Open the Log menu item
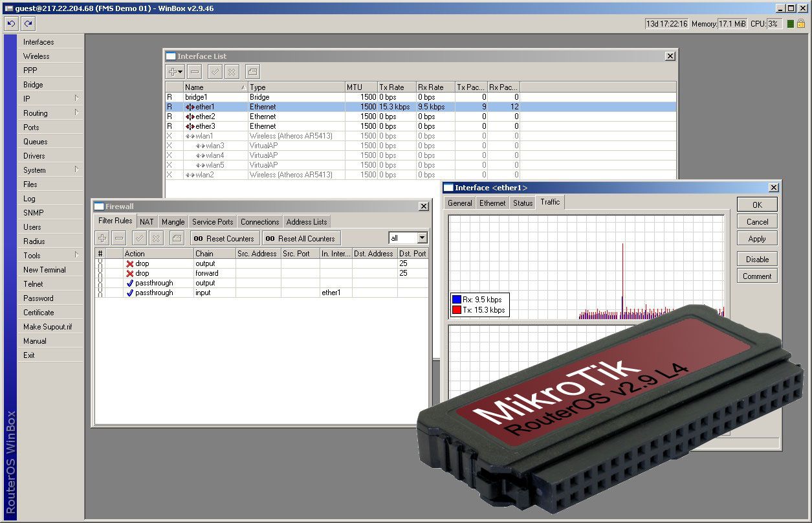The height and width of the screenshot is (523, 812). click(x=51, y=199)
